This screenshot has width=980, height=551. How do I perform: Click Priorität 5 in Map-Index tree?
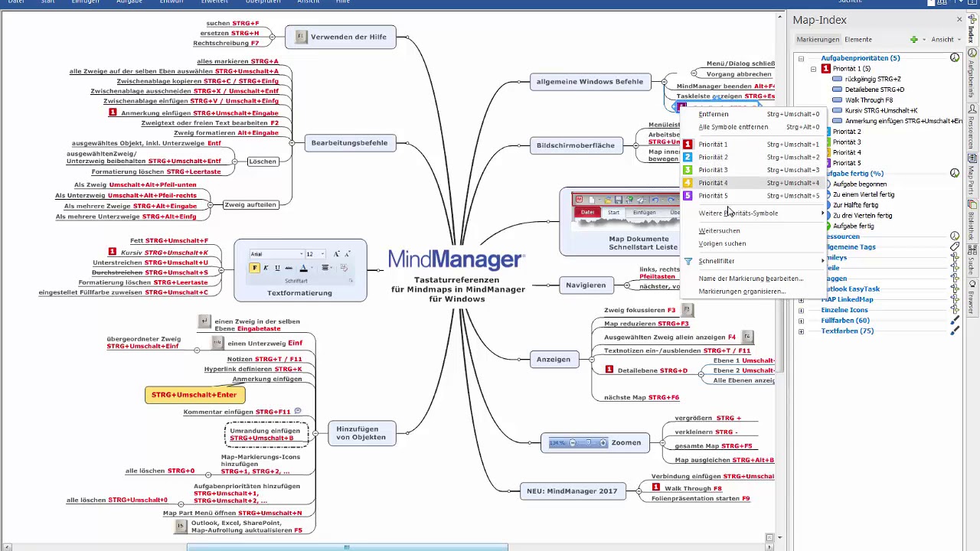847,163
